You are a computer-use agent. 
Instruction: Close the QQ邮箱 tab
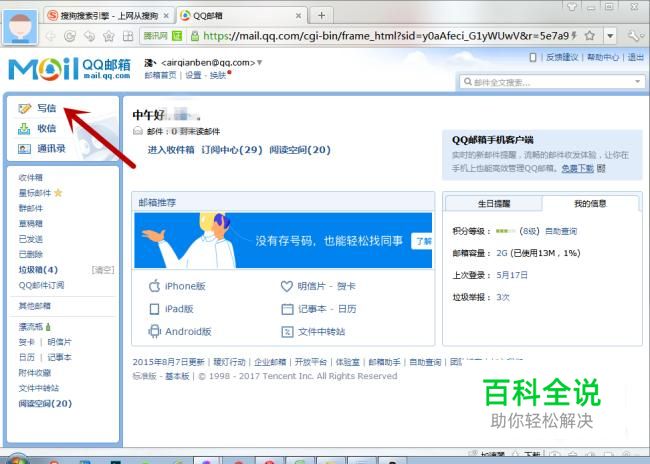click(298, 16)
